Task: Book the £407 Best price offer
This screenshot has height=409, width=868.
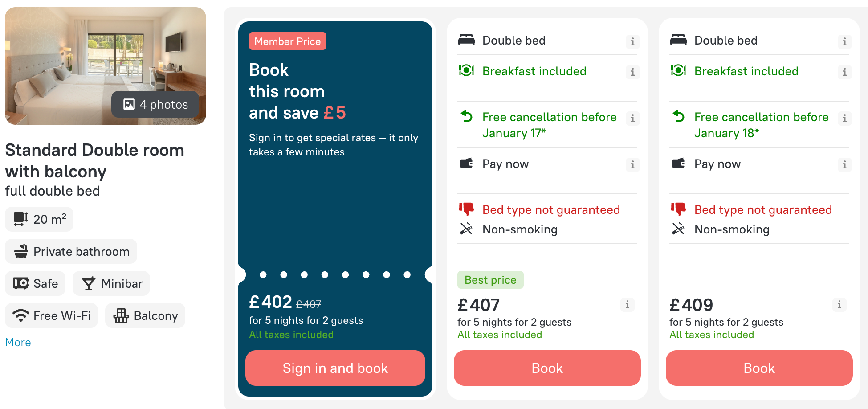Action: (x=547, y=368)
